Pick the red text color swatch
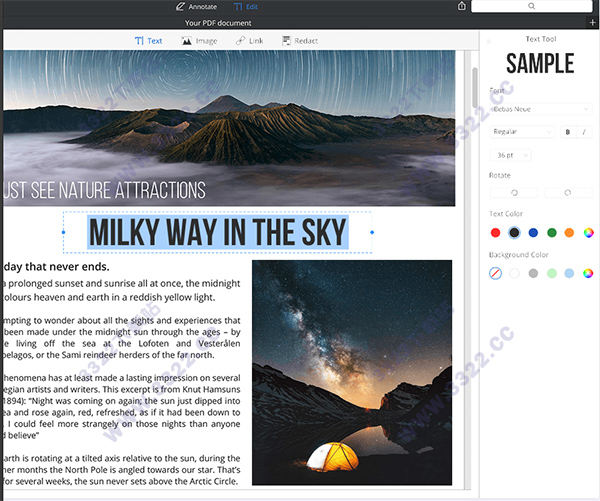The height and width of the screenshot is (501, 600). tap(495, 233)
